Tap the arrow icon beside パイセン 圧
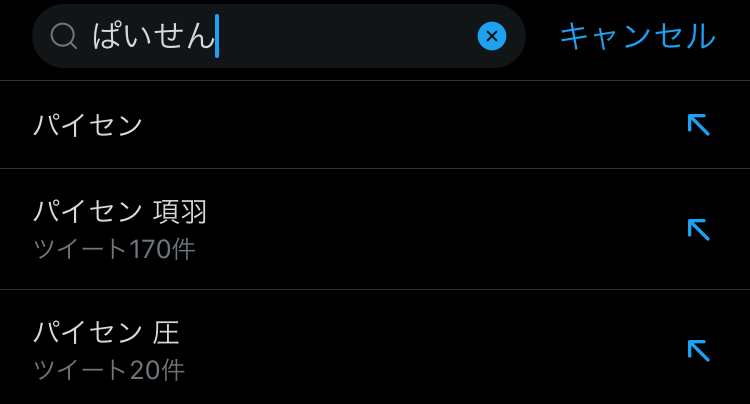Image resolution: width=750 pixels, height=404 pixels. click(698, 350)
